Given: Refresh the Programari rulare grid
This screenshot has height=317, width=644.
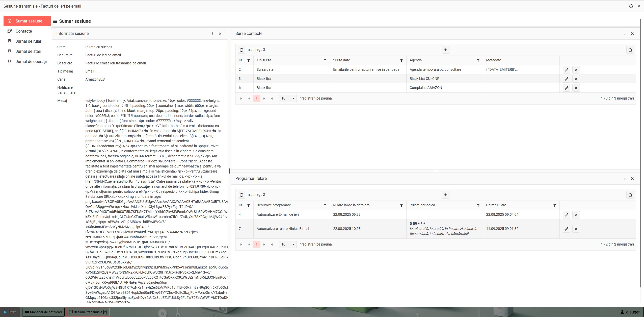Looking at the screenshot, I should click(241, 195).
